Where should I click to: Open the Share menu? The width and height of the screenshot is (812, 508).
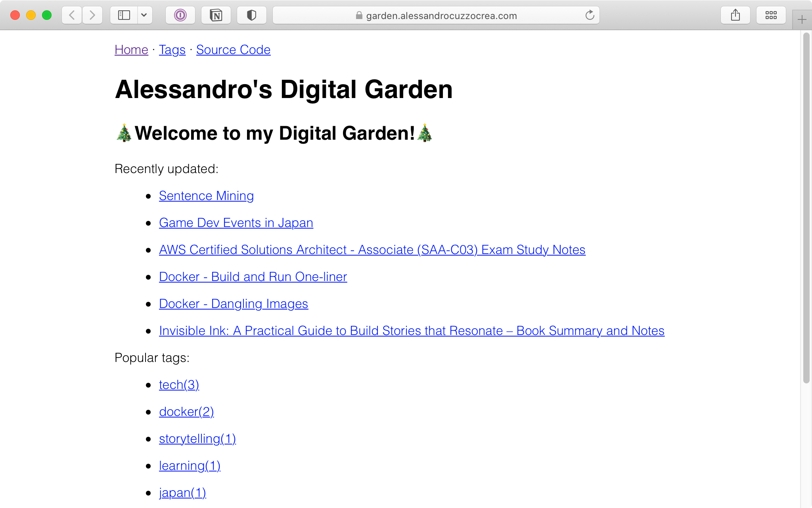tap(736, 15)
